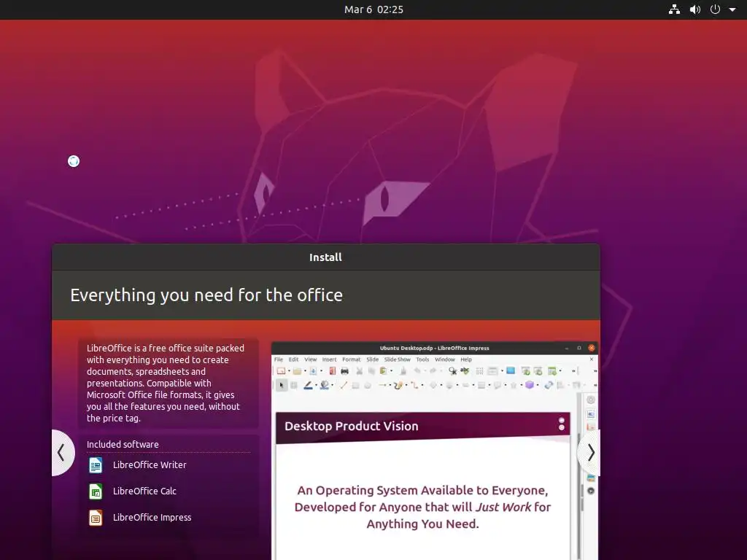Open Help menu in the Impress screenshot
The height and width of the screenshot is (560, 747).
466,359
